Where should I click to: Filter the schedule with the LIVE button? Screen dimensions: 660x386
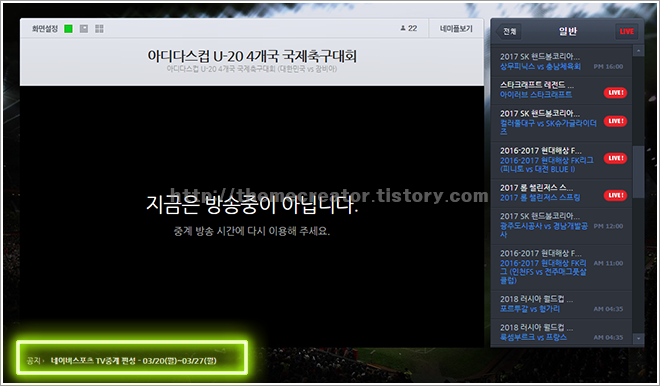pos(626,32)
